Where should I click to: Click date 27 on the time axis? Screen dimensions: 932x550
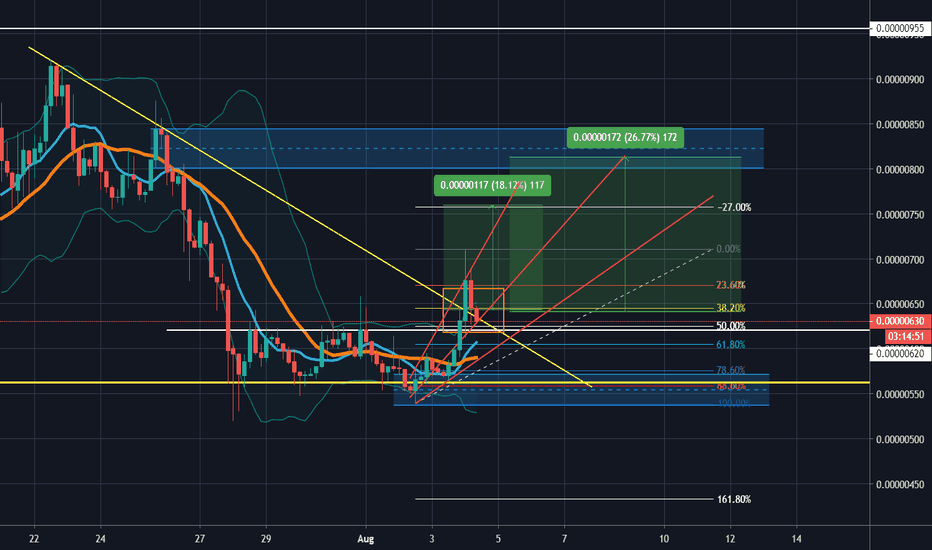coord(200,539)
